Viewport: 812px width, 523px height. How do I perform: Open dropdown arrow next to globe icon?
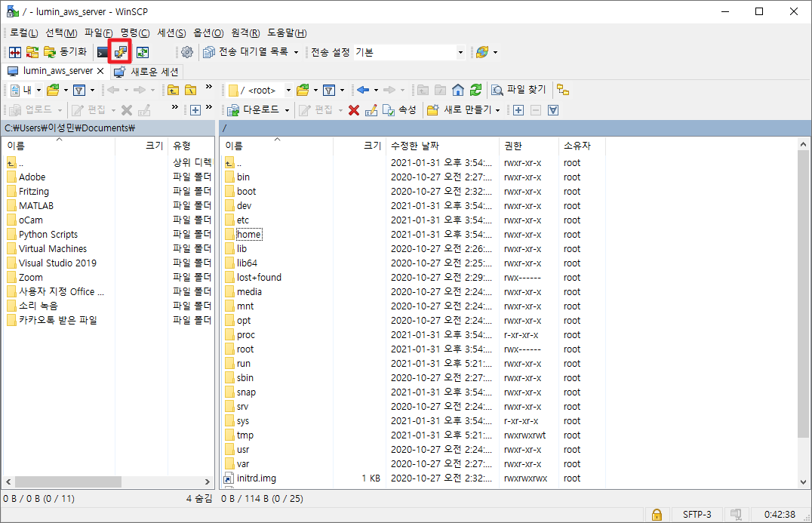coord(496,52)
